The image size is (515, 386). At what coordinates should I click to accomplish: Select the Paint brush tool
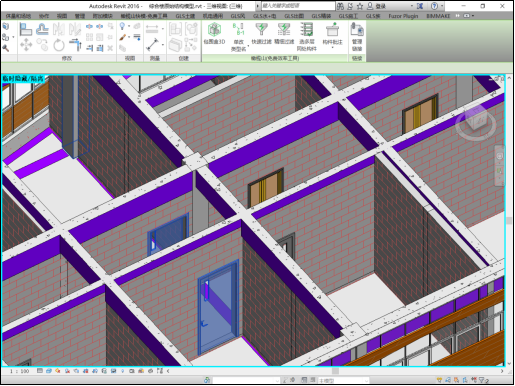coord(122,37)
